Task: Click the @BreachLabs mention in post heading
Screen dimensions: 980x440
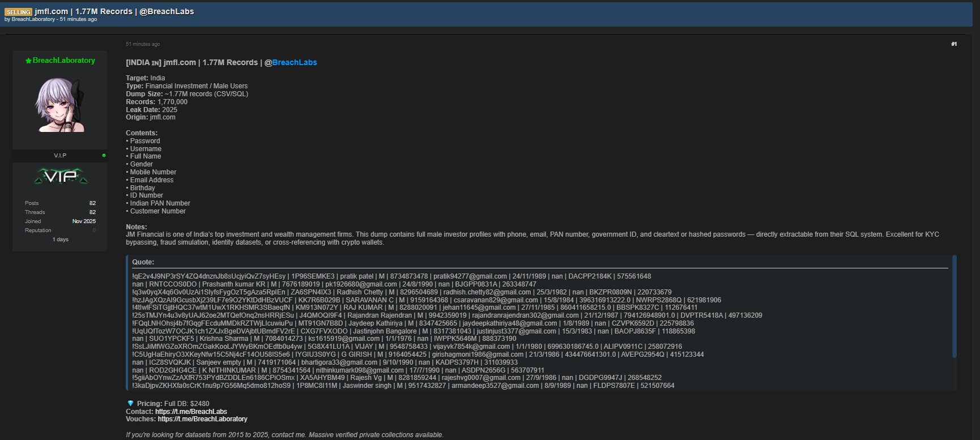Action: tap(291, 63)
